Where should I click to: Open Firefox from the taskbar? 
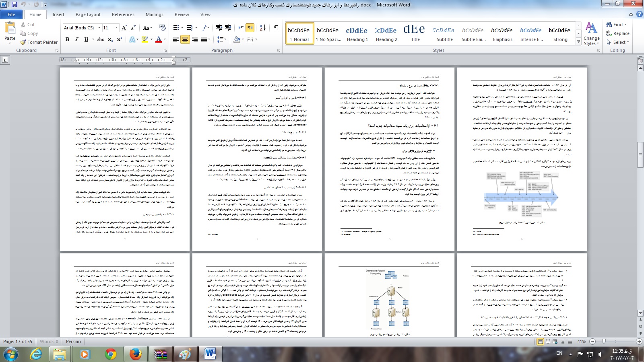pyautogui.click(x=135, y=354)
